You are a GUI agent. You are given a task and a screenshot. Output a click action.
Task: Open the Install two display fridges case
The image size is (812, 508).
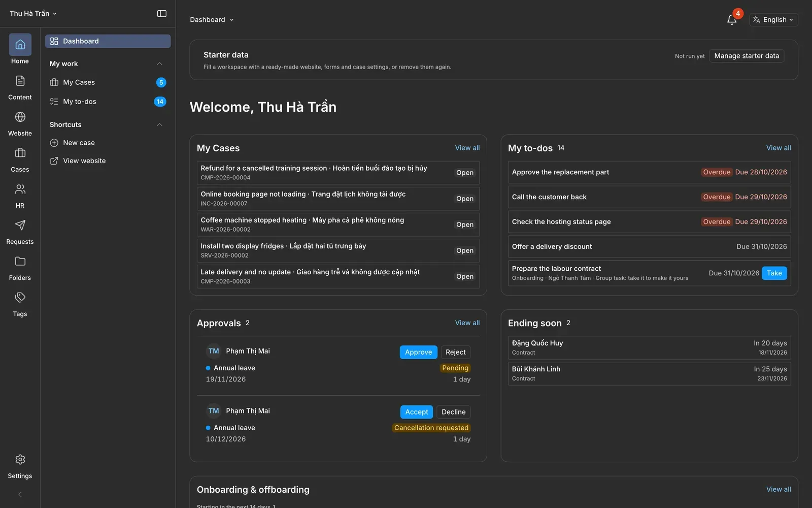[338, 250]
